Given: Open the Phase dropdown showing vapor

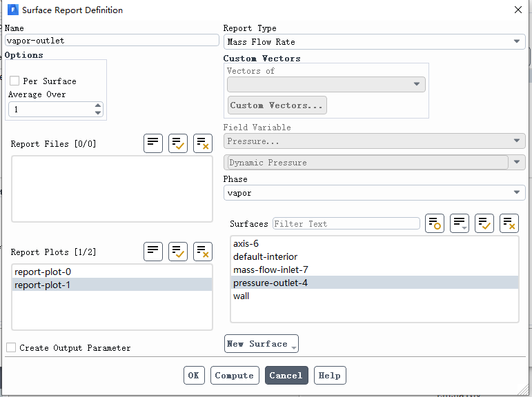Looking at the screenshot, I should coord(375,192).
